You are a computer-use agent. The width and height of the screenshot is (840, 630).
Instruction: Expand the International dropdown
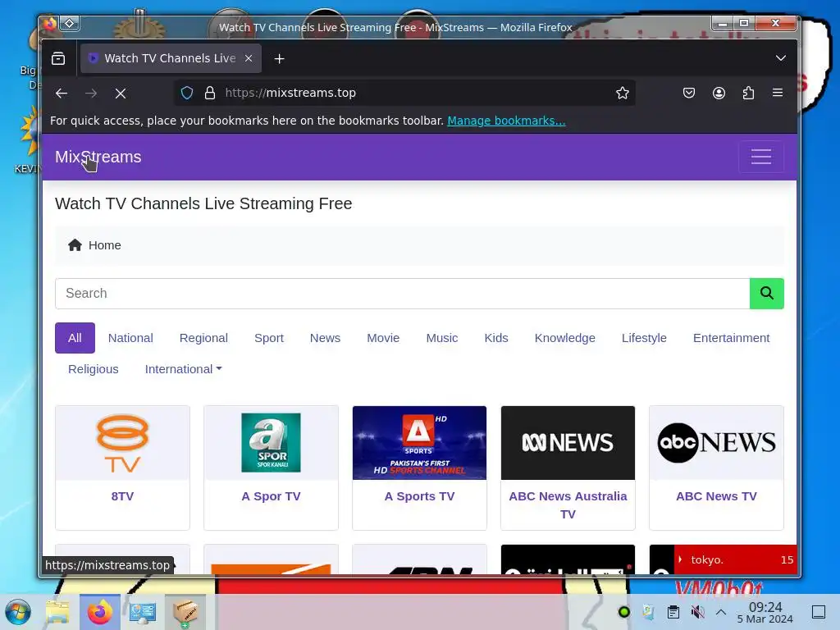[x=183, y=369]
